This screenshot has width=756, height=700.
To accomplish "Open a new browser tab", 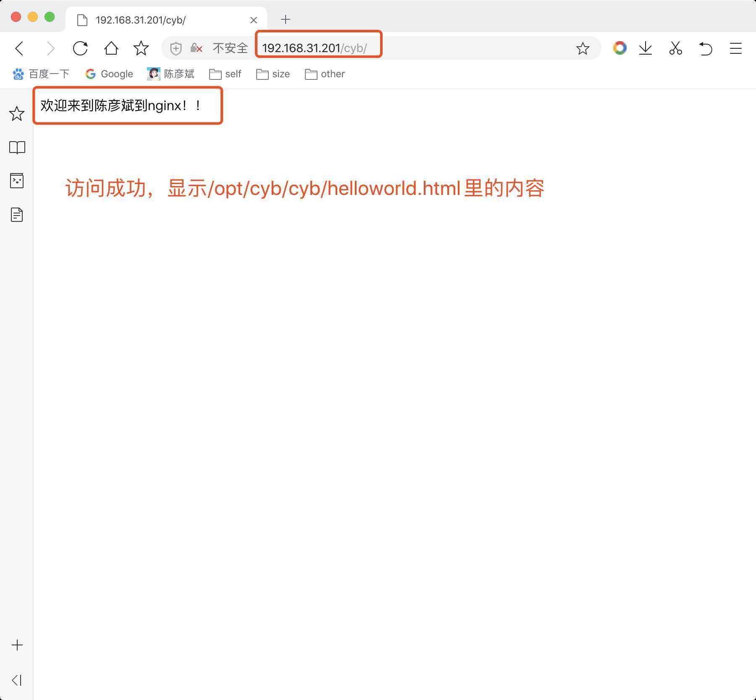I will [286, 19].
